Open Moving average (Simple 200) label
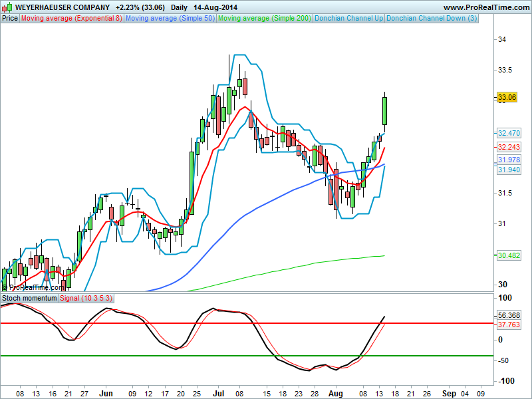The height and width of the screenshot is (399, 532). click(265, 19)
